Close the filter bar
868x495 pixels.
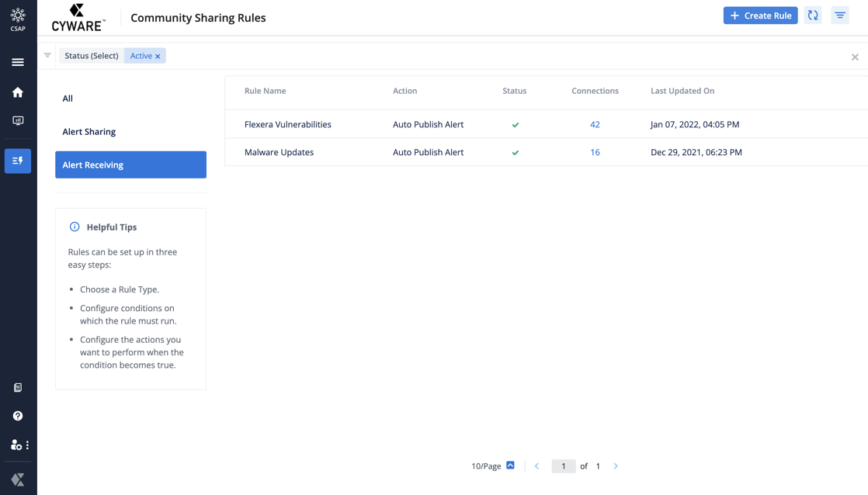(855, 57)
